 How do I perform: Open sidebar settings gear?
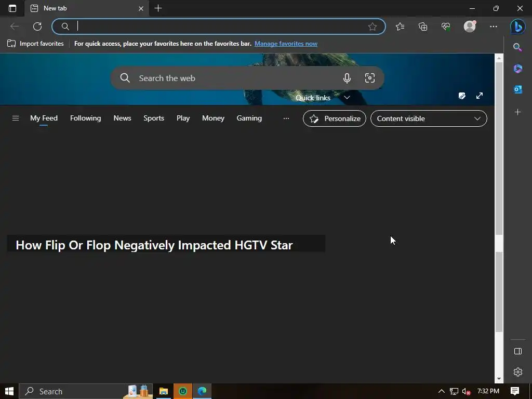[x=518, y=372]
